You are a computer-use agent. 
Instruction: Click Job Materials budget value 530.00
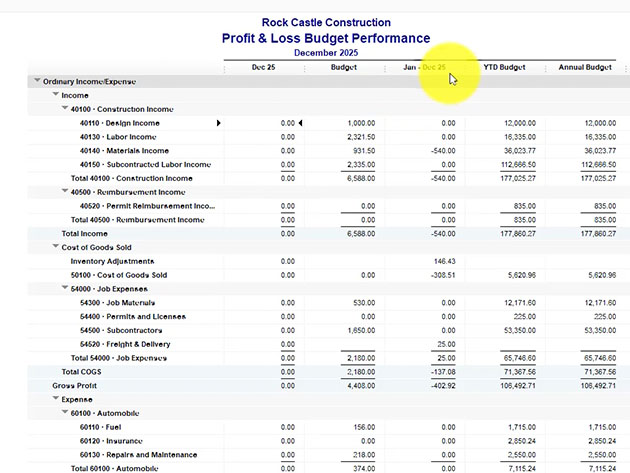click(364, 303)
